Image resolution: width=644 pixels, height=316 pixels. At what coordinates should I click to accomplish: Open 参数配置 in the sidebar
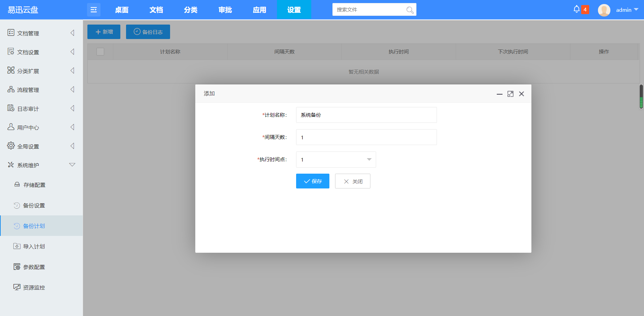pyautogui.click(x=41, y=267)
